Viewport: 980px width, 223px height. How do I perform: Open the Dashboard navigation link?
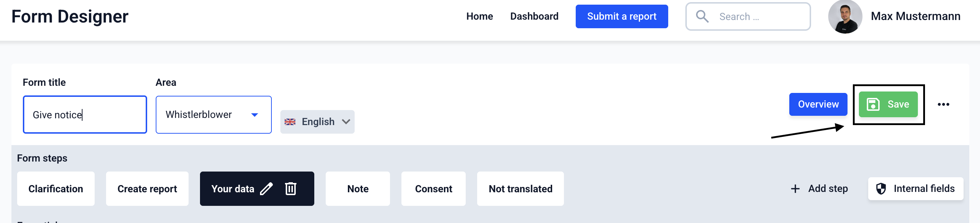pyautogui.click(x=534, y=16)
